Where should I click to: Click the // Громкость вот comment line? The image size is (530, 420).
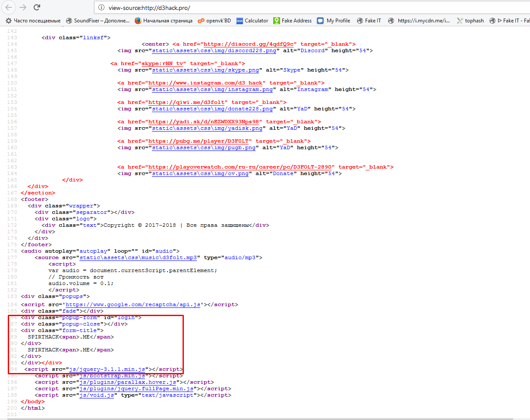tap(76, 277)
